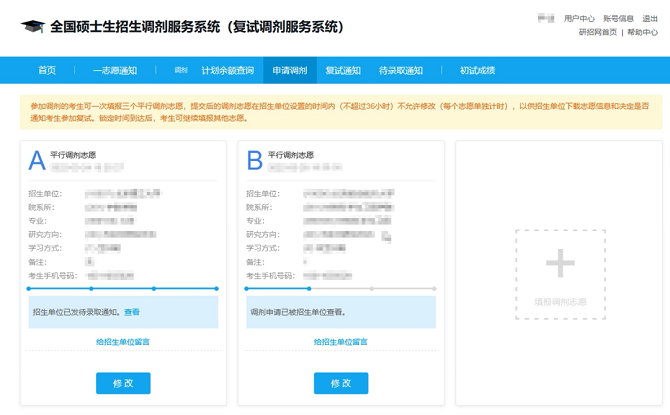Open the 待录取通知 tab

point(401,71)
